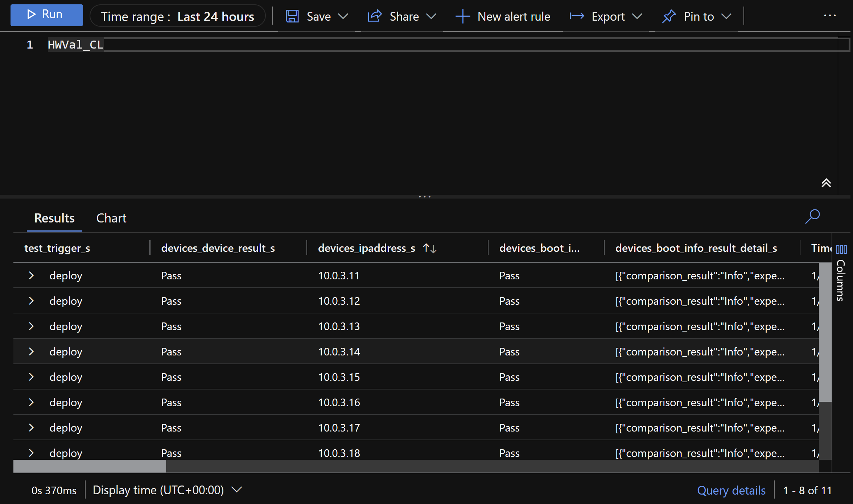Image resolution: width=853 pixels, height=504 pixels.
Task: Expand the Pin to dropdown chevron
Action: [x=726, y=16]
